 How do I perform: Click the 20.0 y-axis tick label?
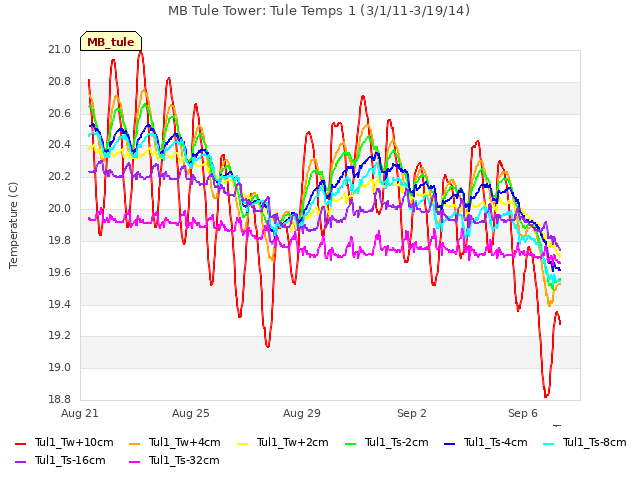coord(60,209)
